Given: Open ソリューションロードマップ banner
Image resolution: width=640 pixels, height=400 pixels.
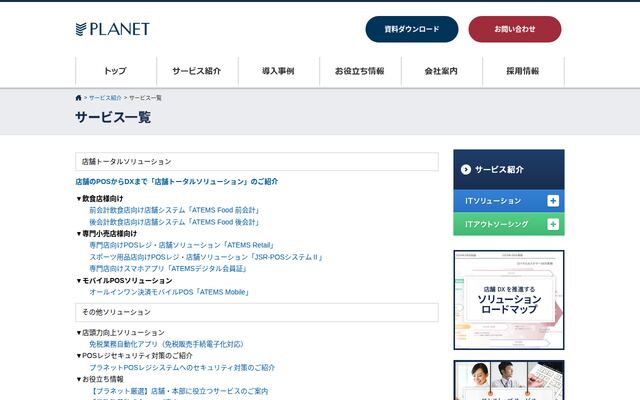Looking at the screenshot, I should pos(509,300).
